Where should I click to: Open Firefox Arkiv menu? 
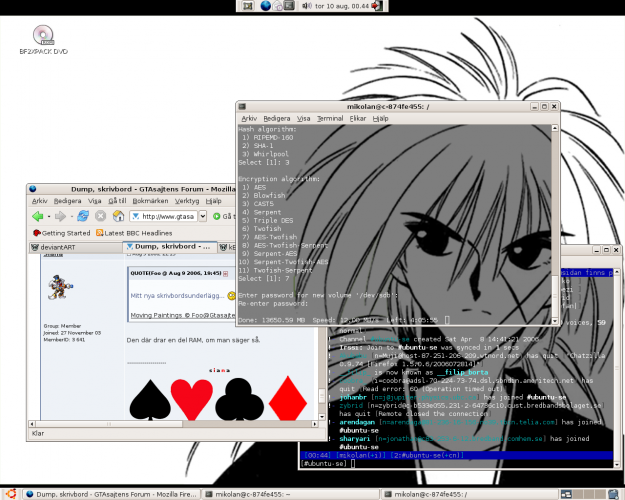pyautogui.click(x=39, y=201)
